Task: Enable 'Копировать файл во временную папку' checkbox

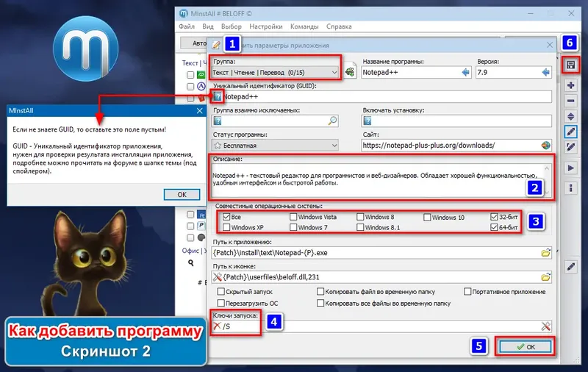Action: click(320, 291)
